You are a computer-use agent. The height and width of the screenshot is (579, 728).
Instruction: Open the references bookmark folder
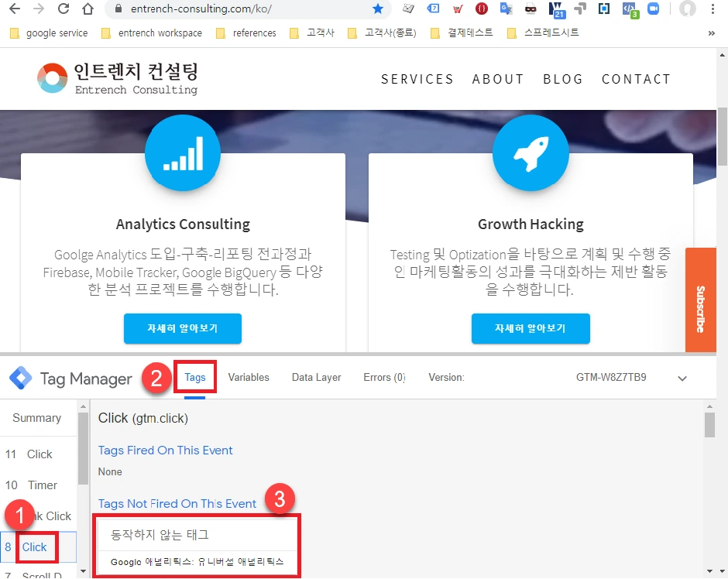(x=246, y=33)
